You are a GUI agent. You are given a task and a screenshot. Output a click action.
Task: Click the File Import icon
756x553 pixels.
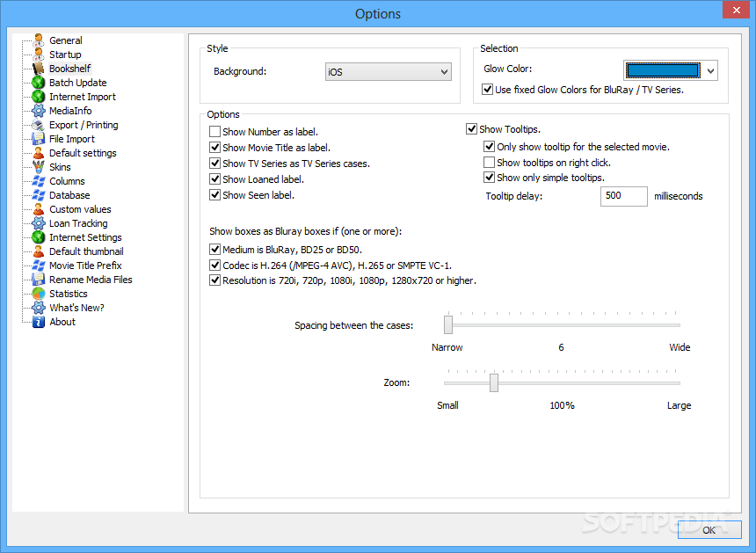click(x=39, y=139)
